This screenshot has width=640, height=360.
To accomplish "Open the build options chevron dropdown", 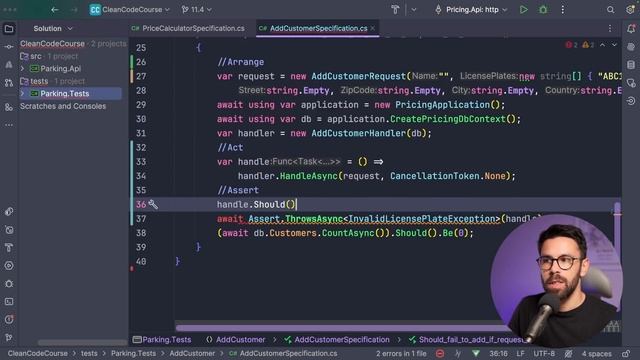I will click(x=413, y=9).
